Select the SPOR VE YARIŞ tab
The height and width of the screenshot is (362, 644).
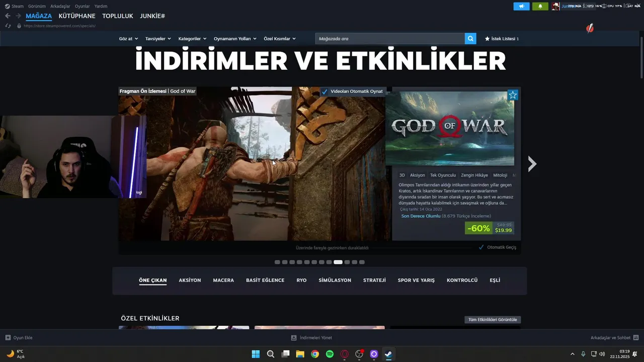click(x=416, y=280)
